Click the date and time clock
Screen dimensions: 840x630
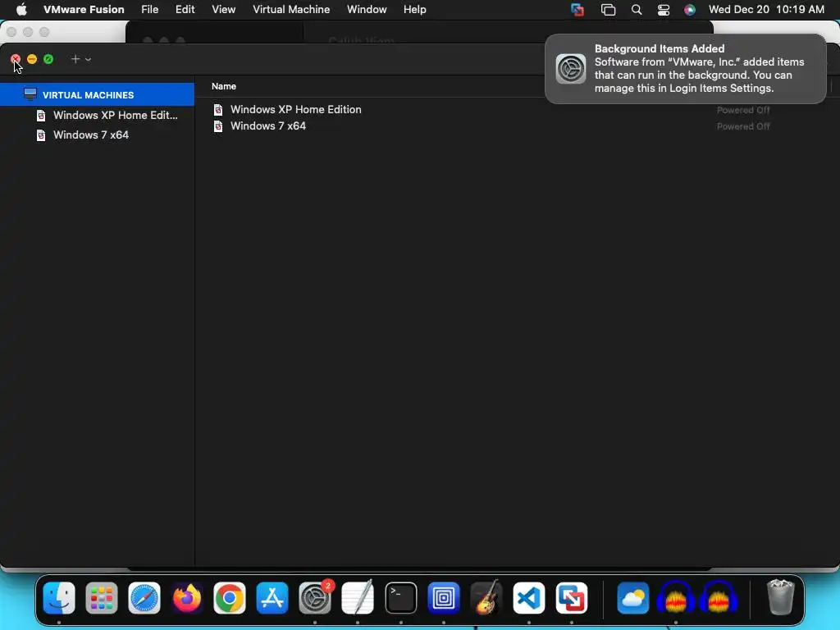(x=766, y=9)
